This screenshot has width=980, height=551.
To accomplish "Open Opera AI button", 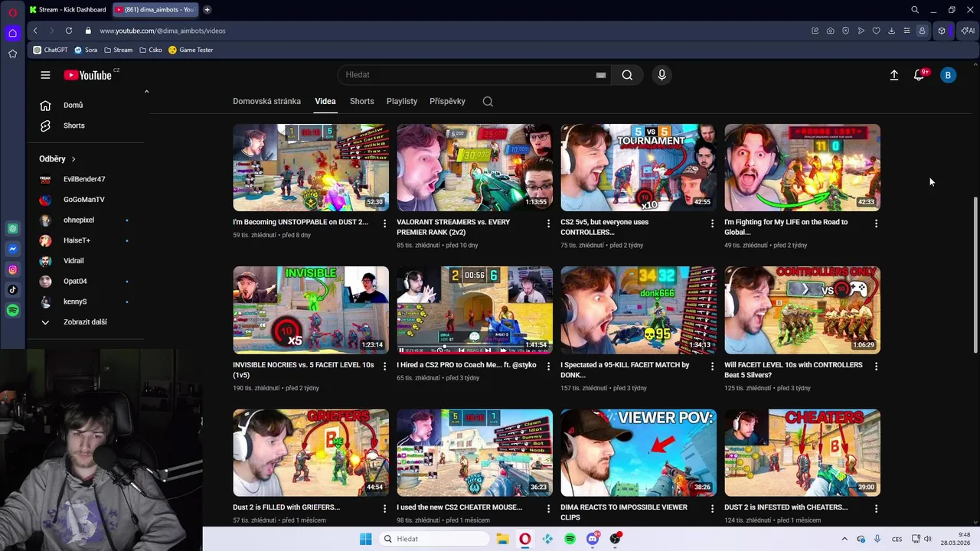I will coord(968,31).
